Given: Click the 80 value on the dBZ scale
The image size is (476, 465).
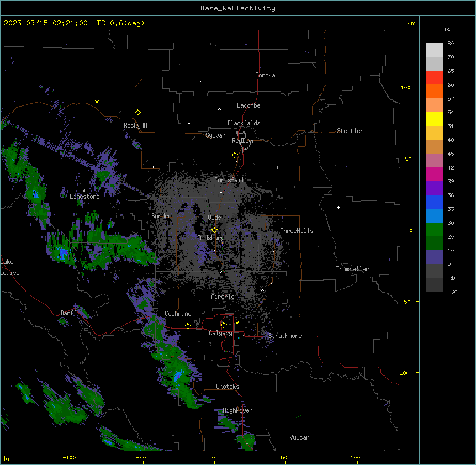Looking at the screenshot, I should click(x=451, y=44).
